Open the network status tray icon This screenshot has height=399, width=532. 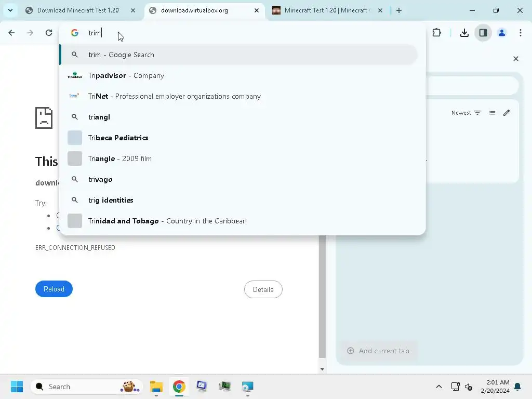point(455,387)
